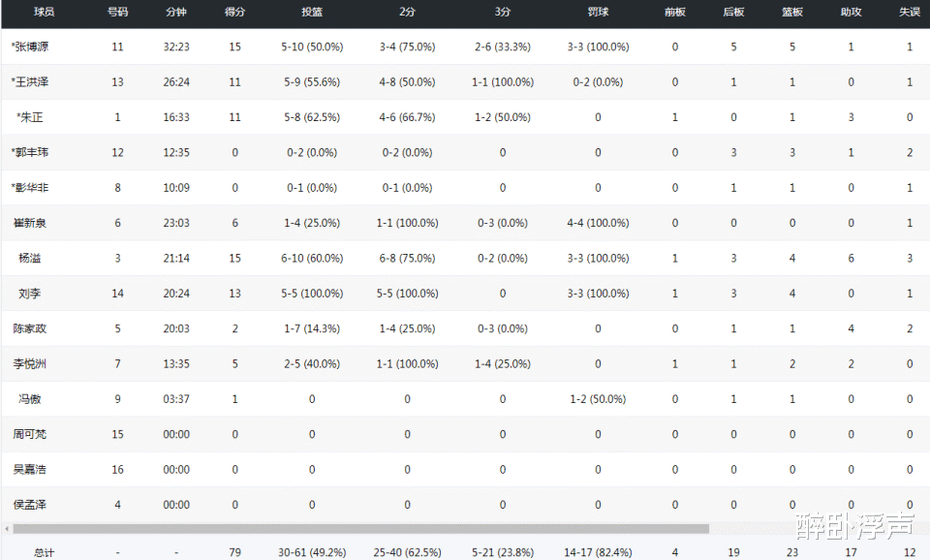The height and width of the screenshot is (560, 930).
Task: Click the scrollbar left arrow
Action: pos(7,529)
